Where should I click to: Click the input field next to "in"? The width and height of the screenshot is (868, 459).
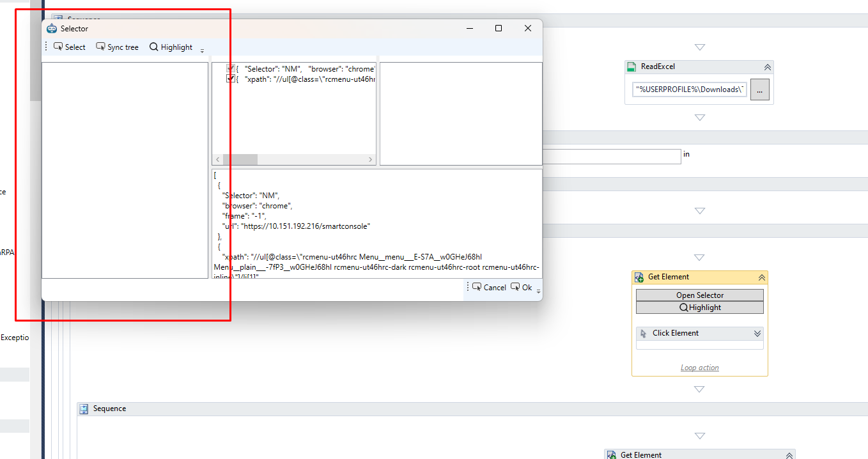612,156
